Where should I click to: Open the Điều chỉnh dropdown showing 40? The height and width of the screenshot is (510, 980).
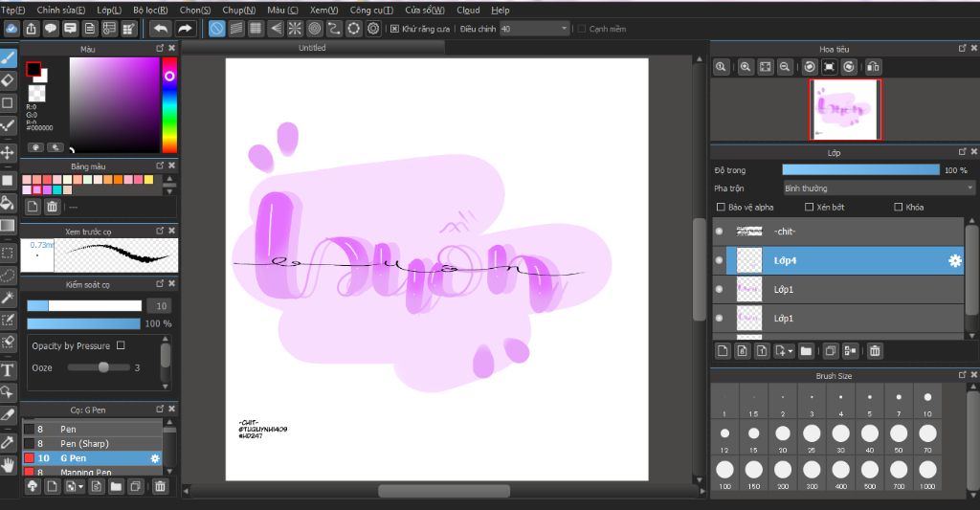534,29
